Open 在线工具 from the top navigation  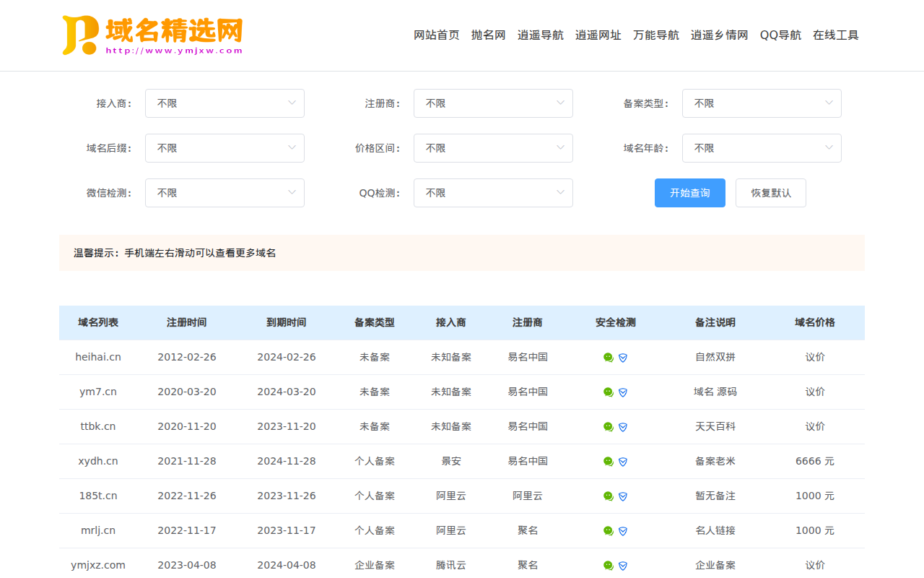click(x=836, y=35)
